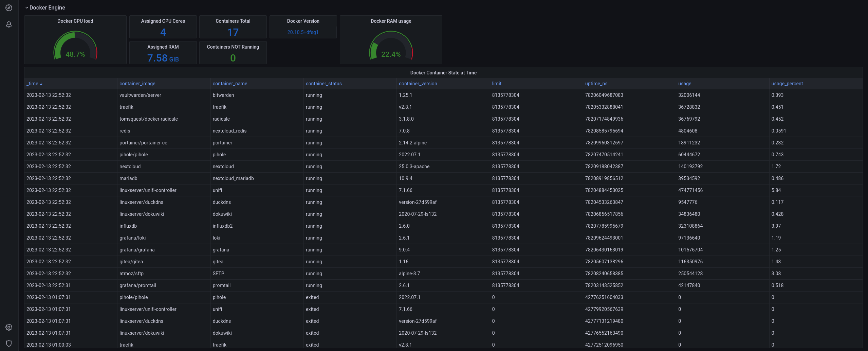Sort by the _time column header
Screen dimensions: 868x351
[34, 84]
